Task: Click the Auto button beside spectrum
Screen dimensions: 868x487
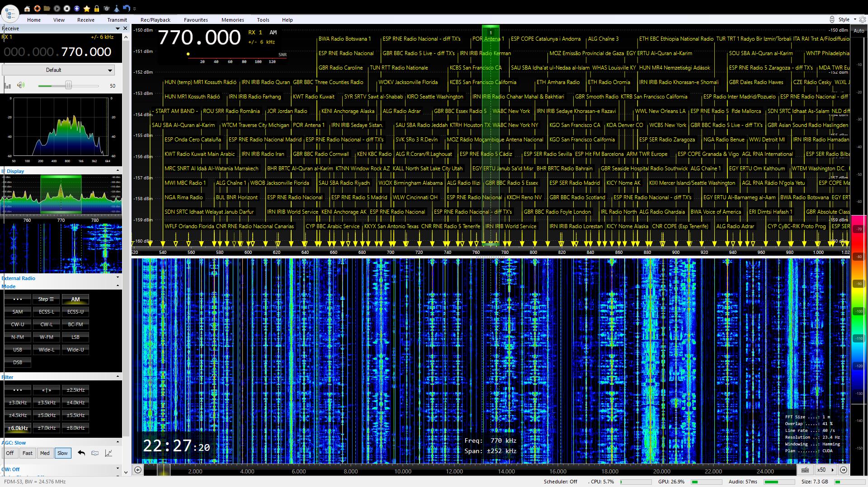Action: tap(859, 31)
